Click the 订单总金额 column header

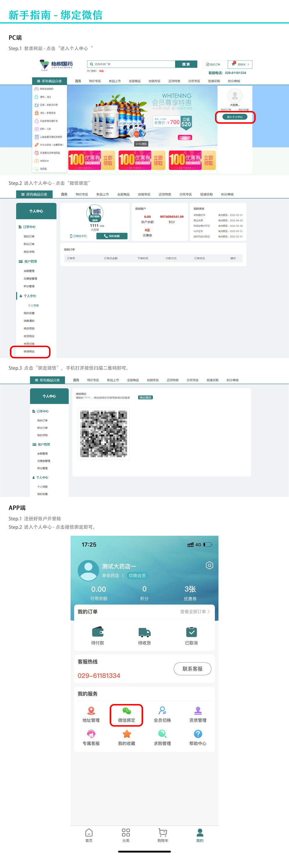pyautogui.click(x=111, y=258)
